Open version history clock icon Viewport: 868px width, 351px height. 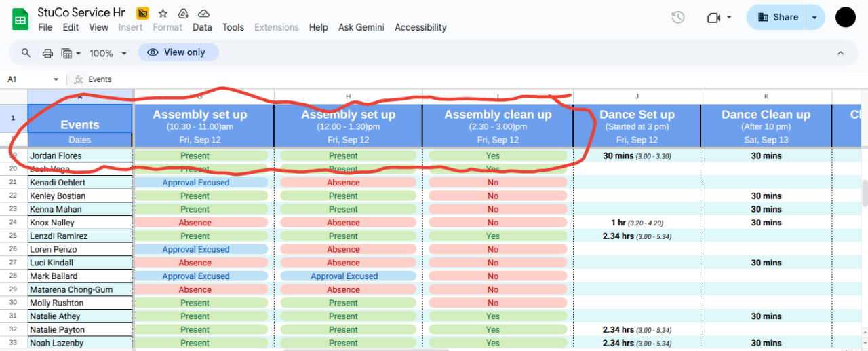[677, 18]
